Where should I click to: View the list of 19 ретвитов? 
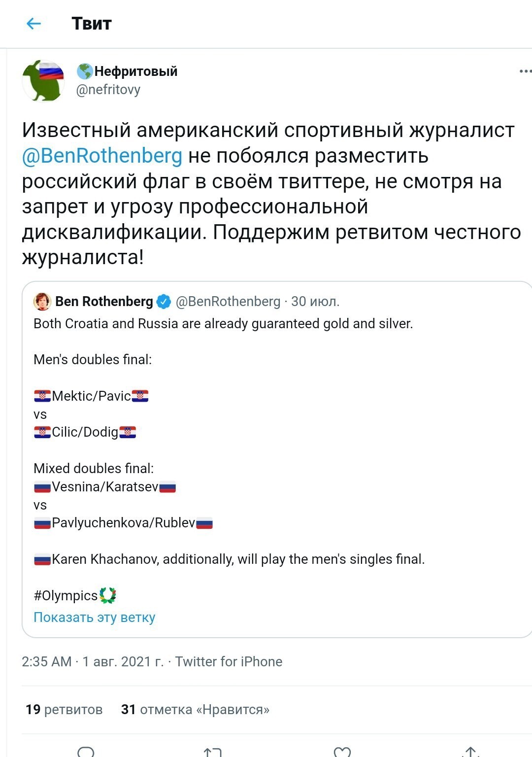pyautogui.click(x=64, y=709)
